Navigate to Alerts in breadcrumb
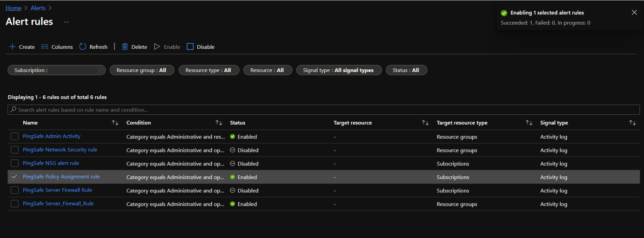 coord(38,8)
